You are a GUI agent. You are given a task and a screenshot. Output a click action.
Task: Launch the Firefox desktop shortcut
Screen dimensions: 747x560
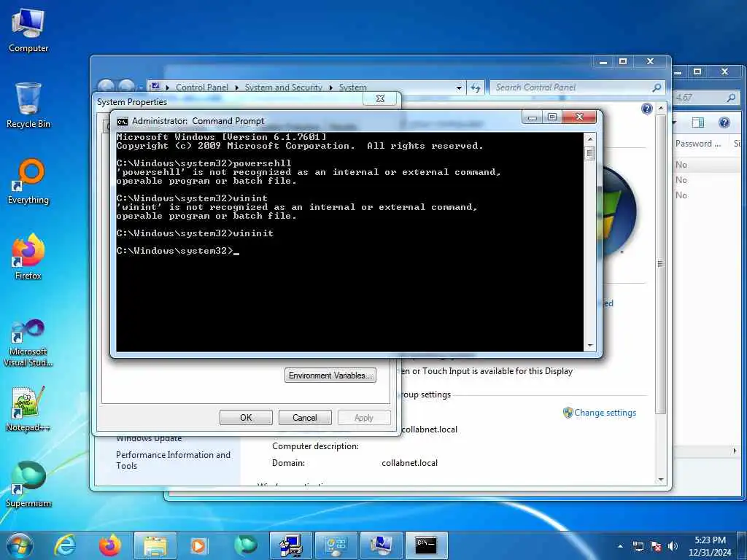click(28, 257)
